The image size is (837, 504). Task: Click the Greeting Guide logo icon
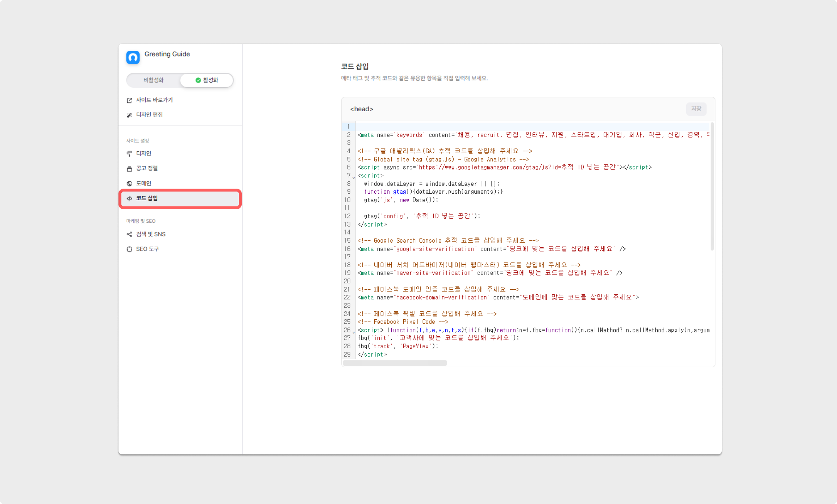click(133, 57)
